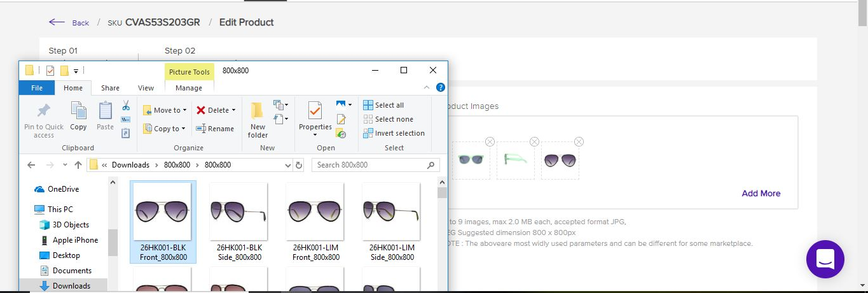The image size is (868, 293).
Task: Click the Paste shortcut icon
Action: coord(126,133)
